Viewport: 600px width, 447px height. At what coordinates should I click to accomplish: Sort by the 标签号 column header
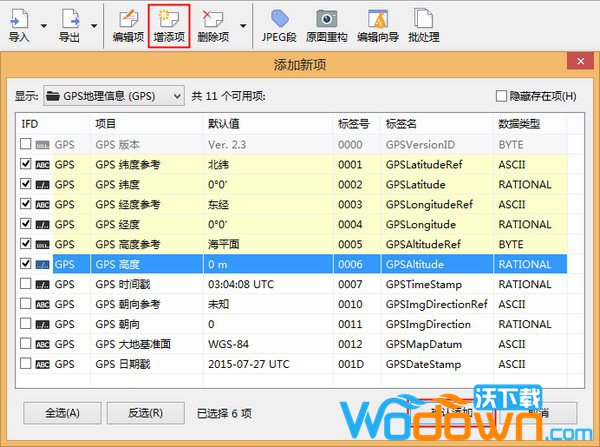[353, 125]
